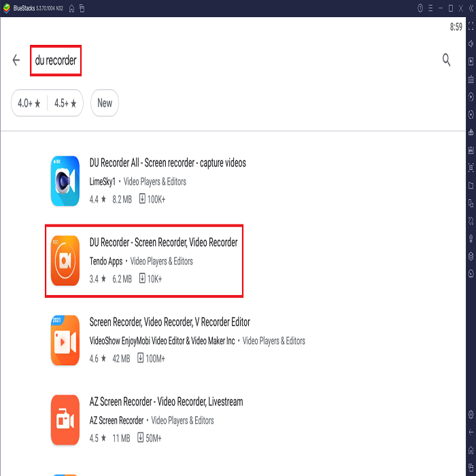Image resolution: width=476 pixels, height=476 pixels.
Task: Open the AZ Screen Recorder app icon
Action: 65,420
